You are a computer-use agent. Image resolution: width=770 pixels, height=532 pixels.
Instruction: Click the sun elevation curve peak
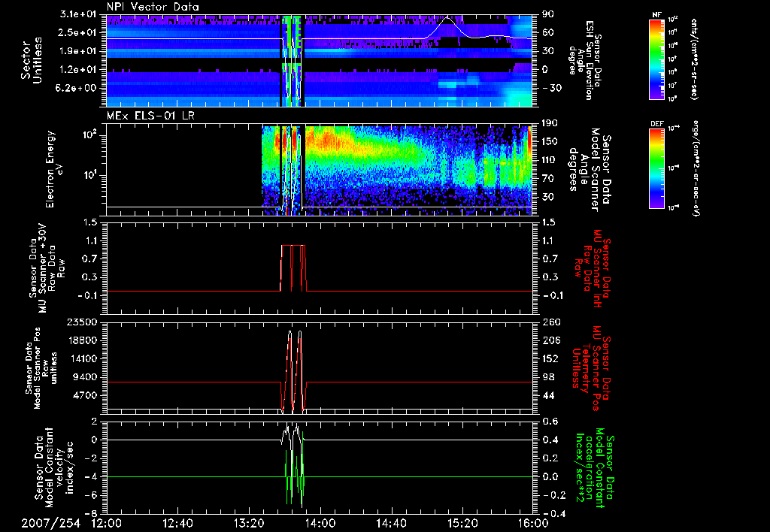(x=447, y=18)
